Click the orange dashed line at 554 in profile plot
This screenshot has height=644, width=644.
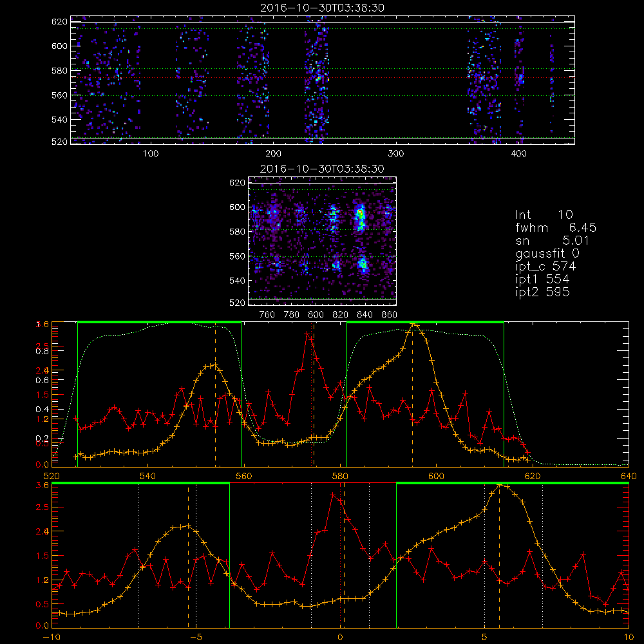coord(215,394)
